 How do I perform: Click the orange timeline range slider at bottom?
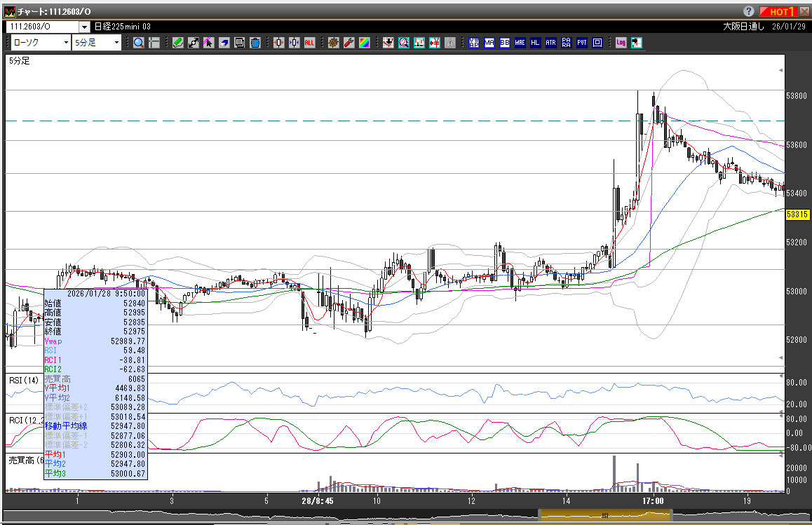[x=604, y=516]
